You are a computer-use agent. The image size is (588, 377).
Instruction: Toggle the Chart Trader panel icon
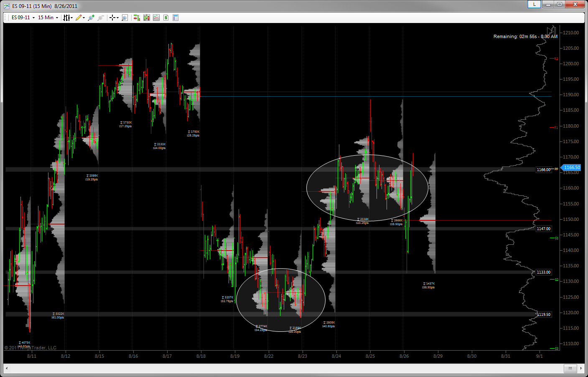click(136, 18)
